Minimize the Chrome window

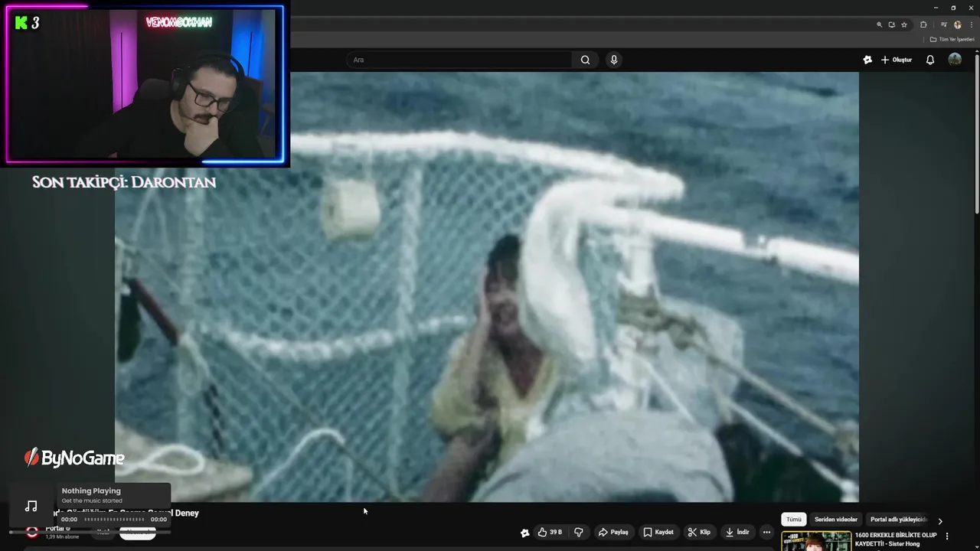pos(936,8)
